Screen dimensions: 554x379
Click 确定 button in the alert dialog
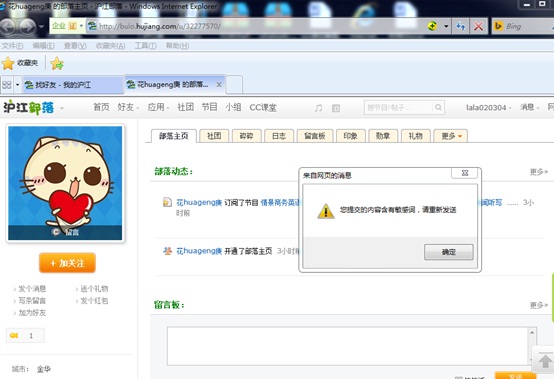[x=448, y=252]
